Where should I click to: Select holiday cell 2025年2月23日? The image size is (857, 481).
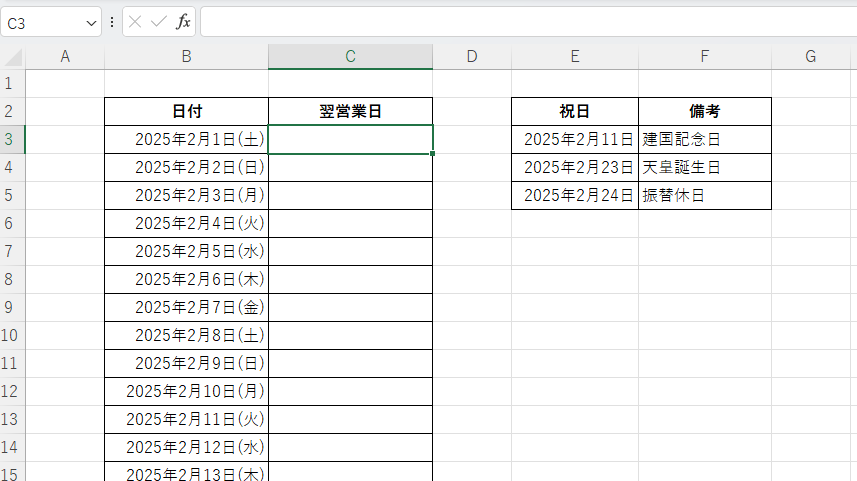(x=574, y=167)
